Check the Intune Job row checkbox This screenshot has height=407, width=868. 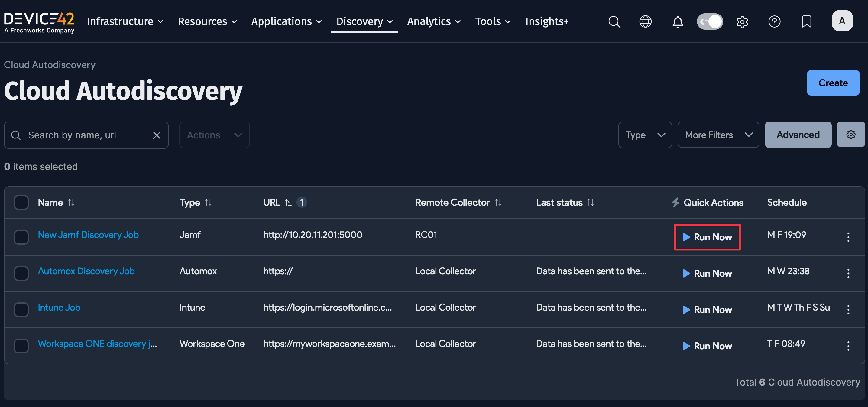21,310
